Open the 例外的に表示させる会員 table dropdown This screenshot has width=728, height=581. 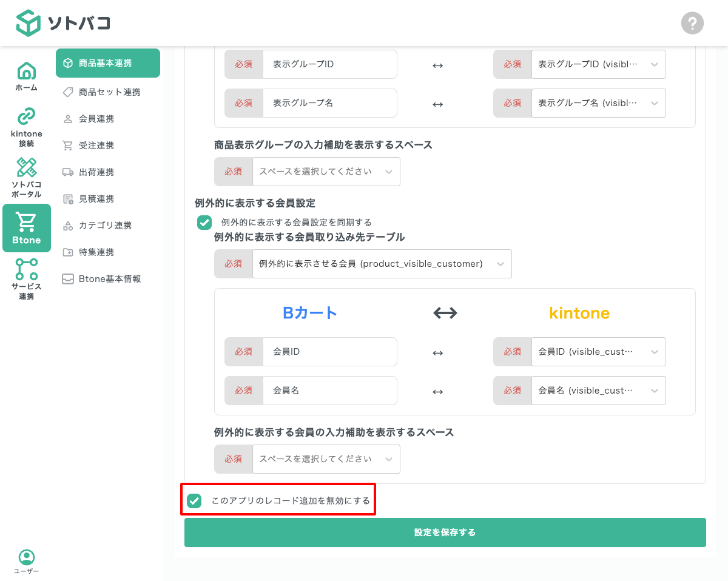382,264
